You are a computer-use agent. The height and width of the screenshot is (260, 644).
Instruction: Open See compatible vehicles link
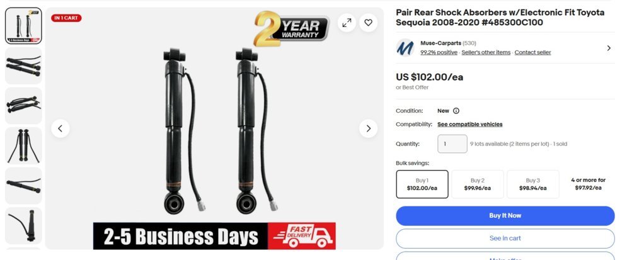point(470,124)
